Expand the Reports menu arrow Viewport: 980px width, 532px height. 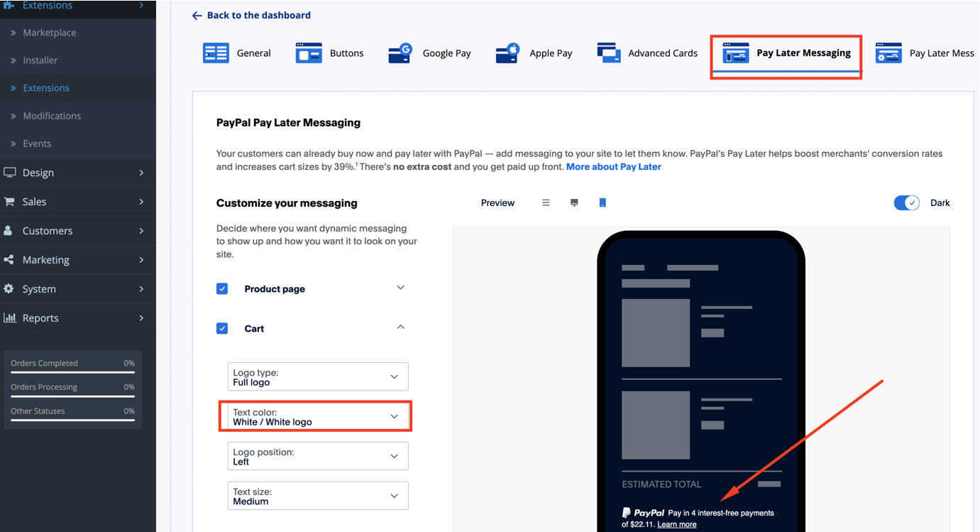[x=141, y=318]
